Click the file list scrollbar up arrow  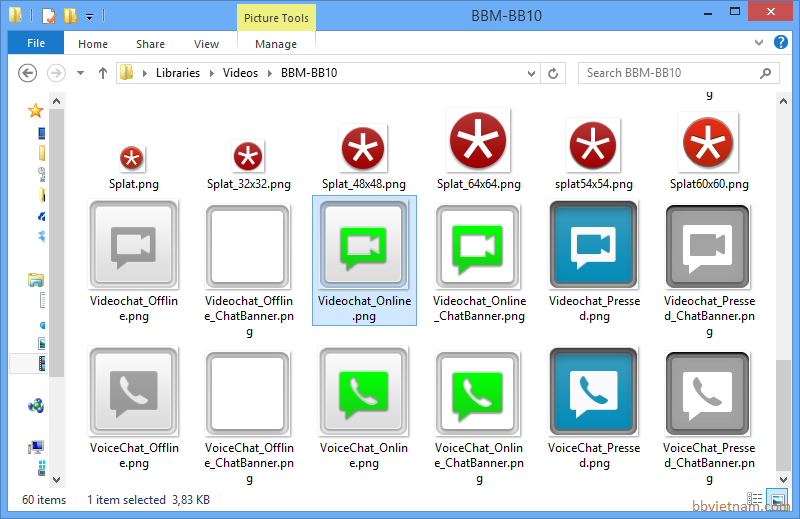pyautogui.click(x=783, y=102)
